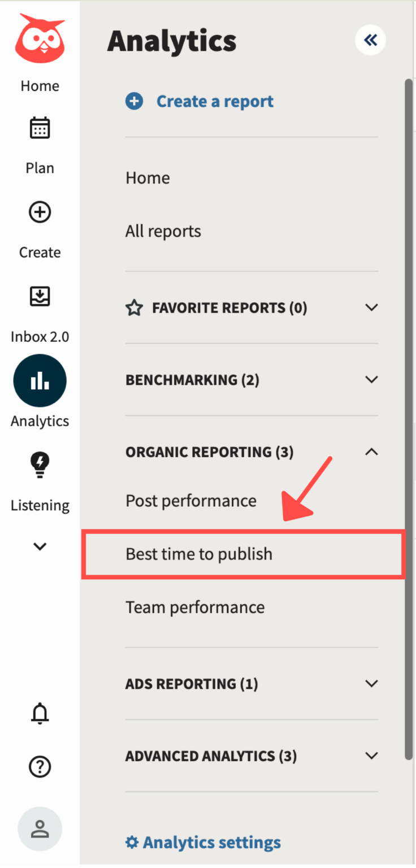
Task: Open notifications via the bell icon
Action: [40, 713]
